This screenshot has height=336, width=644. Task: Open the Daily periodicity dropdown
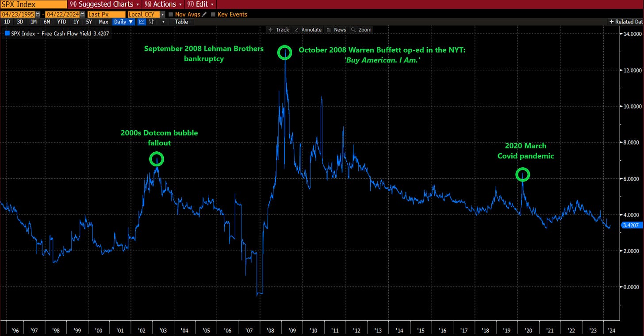[123, 22]
